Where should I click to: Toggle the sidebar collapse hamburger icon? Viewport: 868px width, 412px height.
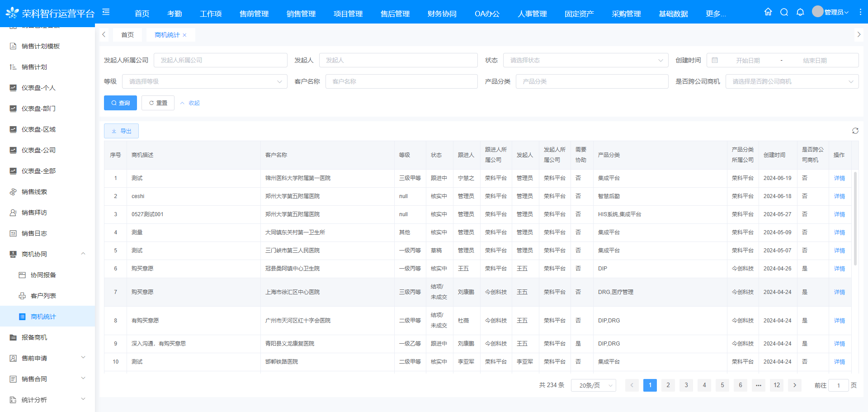pyautogui.click(x=106, y=12)
